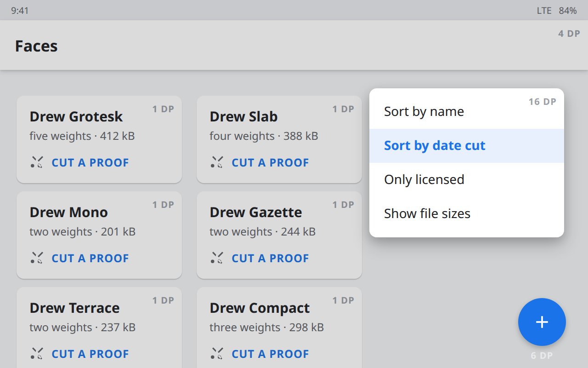
Task: Click the scissors icon on Drew Slab card
Action: 217,162
